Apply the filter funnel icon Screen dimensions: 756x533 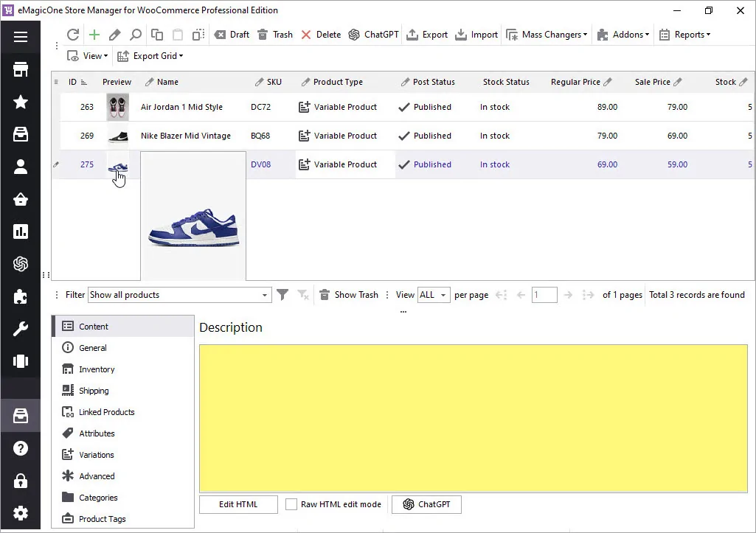pos(282,294)
